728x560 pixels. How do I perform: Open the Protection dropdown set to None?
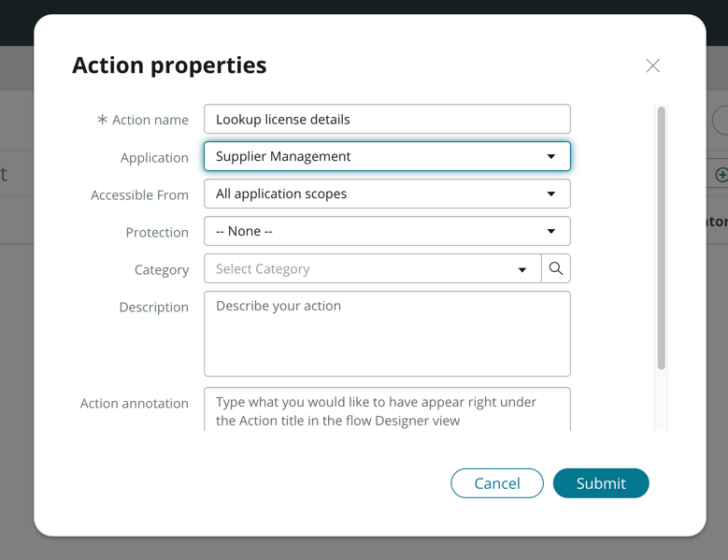(387, 232)
